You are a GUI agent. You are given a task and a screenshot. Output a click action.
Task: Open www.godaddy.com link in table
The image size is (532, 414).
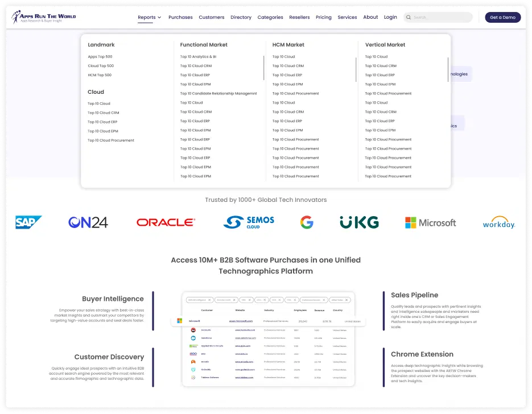tap(245, 370)
